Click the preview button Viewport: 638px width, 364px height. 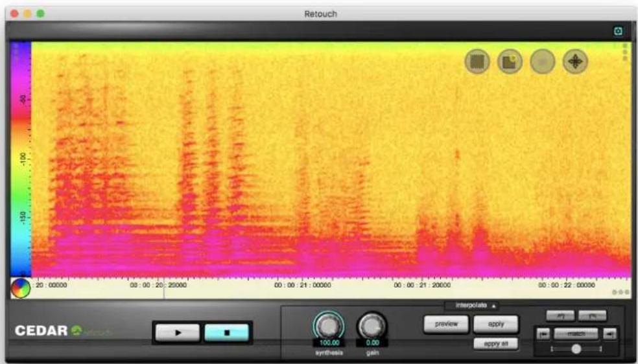click(446, 324)
